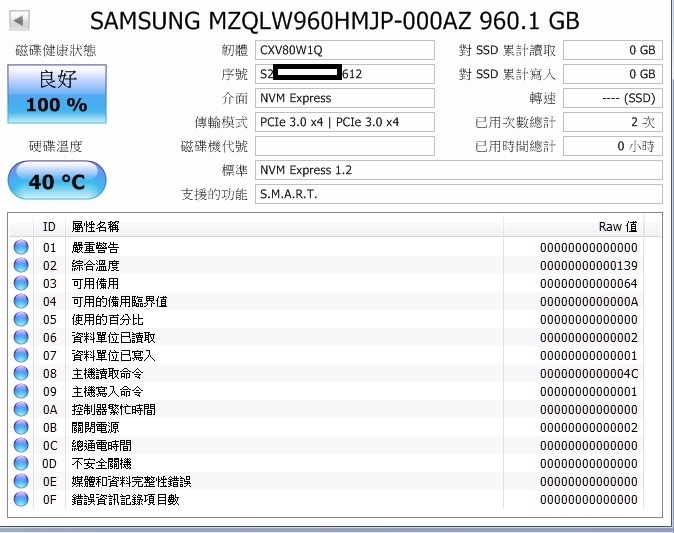The height and width of the screenshot is (533, 674).
Task: Select the 綜合溫度 attribute name
Action: pos(95,266)
